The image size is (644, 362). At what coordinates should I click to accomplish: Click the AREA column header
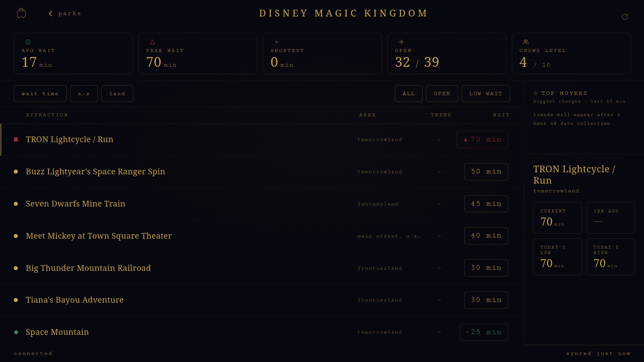tap(367, 115)
